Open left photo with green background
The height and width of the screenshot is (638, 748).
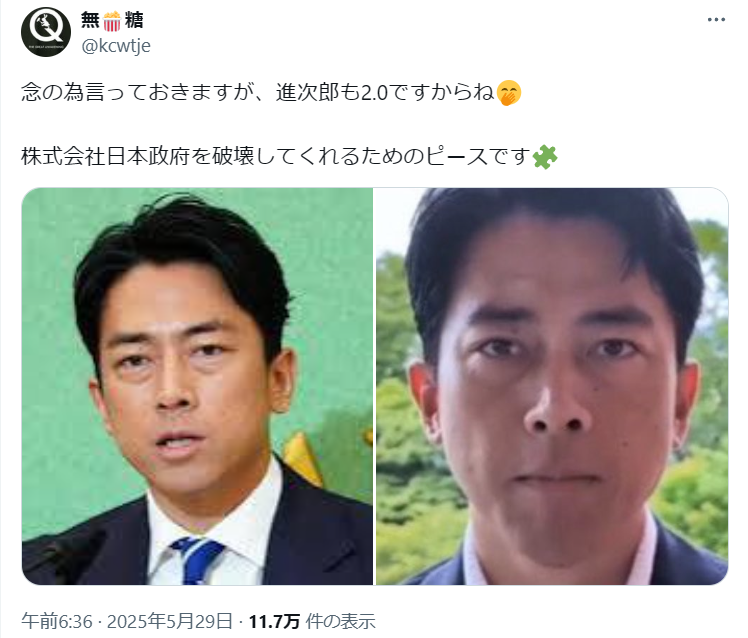click(x=197, y=386)
